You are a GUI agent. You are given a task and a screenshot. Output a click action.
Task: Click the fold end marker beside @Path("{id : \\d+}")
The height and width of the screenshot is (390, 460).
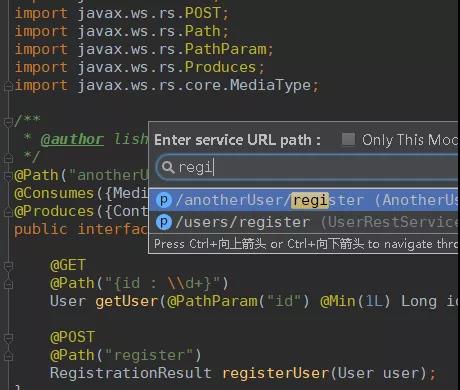pos(8,284)
